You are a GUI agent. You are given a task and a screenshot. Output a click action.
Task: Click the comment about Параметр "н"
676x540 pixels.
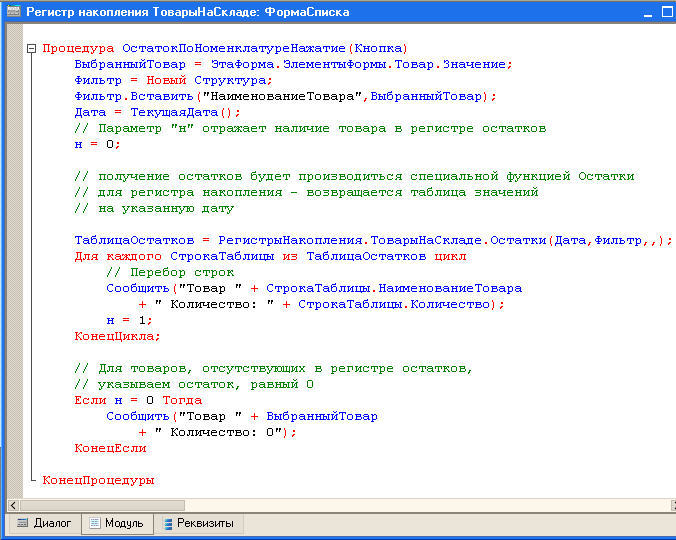click(310, 128)
